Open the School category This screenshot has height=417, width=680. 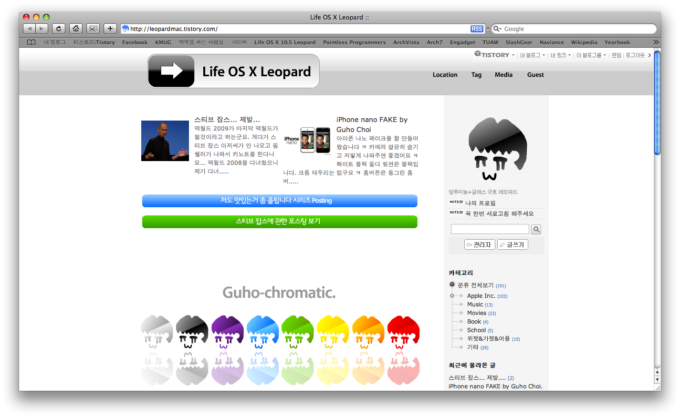(x=476, y=330)
